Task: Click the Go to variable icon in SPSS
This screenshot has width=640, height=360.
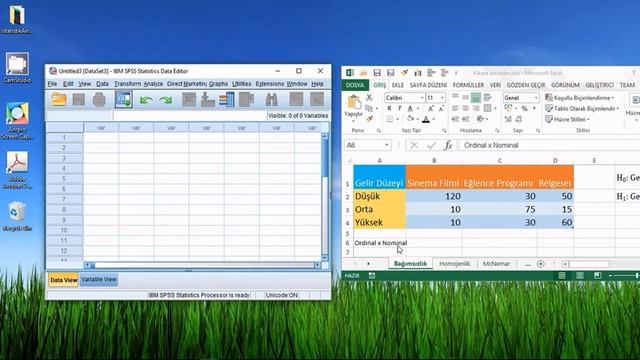Action: pos(208,99)
